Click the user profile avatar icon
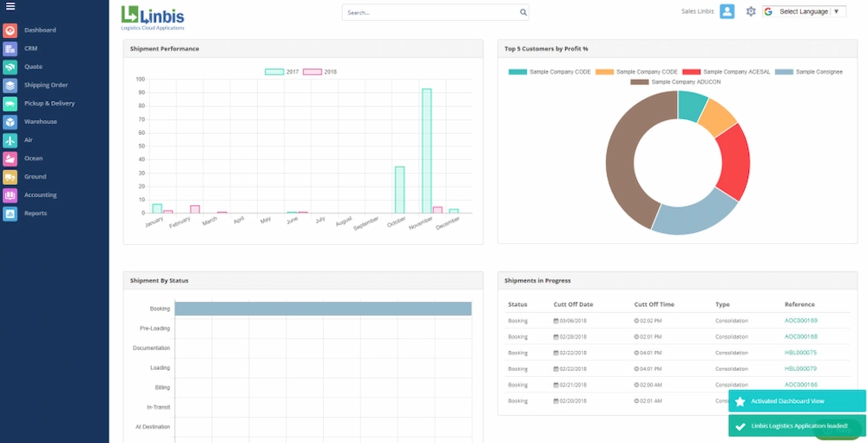This screenshot has height=443, width=868. pos(727,11)
